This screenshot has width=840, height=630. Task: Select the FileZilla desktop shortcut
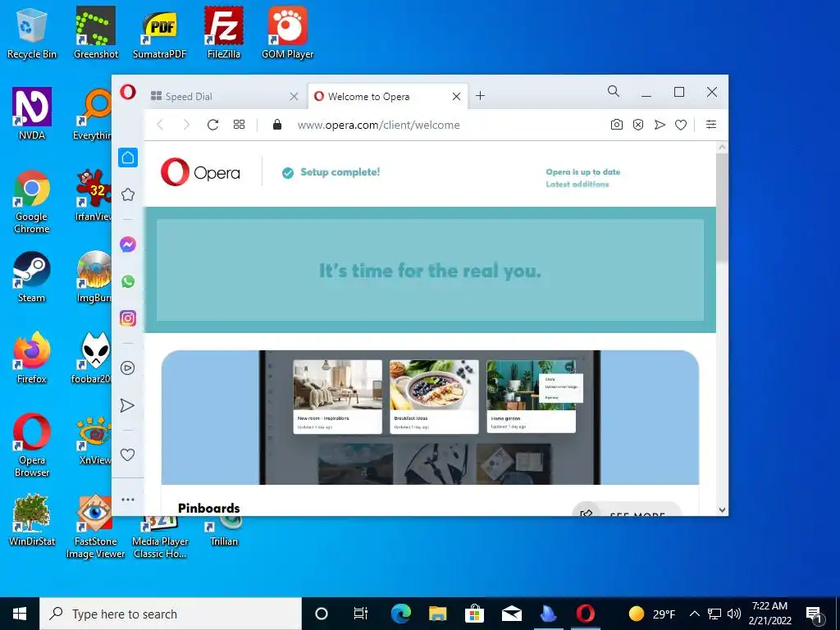[x=224, y=33]
